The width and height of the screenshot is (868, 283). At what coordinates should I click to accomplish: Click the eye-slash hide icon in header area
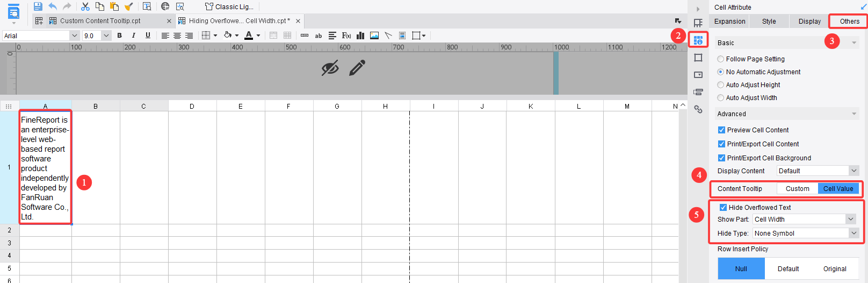point(330,68)
